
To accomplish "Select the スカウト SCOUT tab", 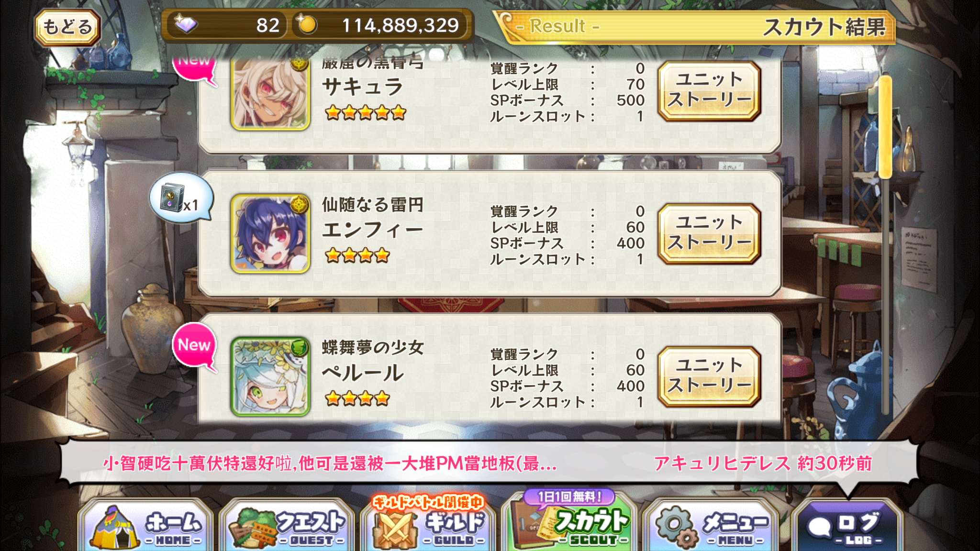I will point(569,524).
